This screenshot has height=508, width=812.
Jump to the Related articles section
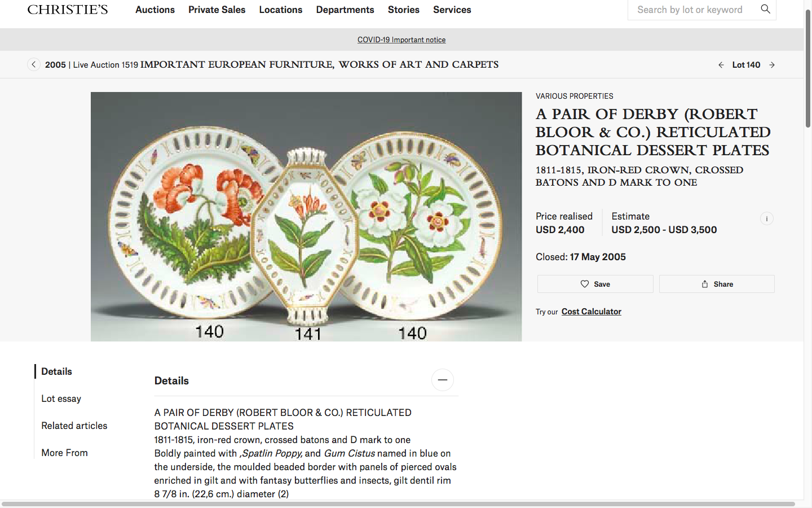pyautogui.click(x=74, y=426)
